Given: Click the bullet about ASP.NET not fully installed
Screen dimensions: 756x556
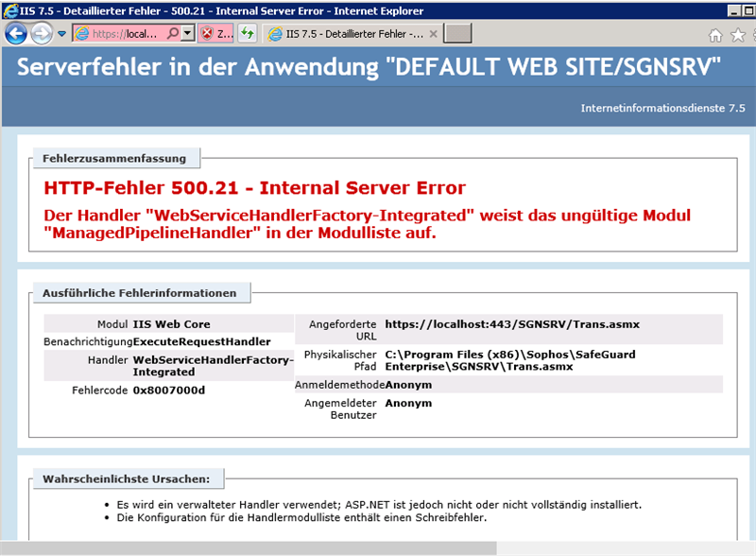Looking at the screenshot, I should click(379, 505).
